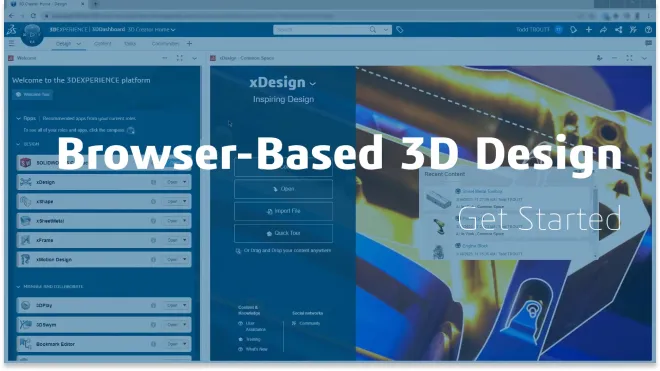Open the social network share icon
660x371 pixels.
[618, 29]
